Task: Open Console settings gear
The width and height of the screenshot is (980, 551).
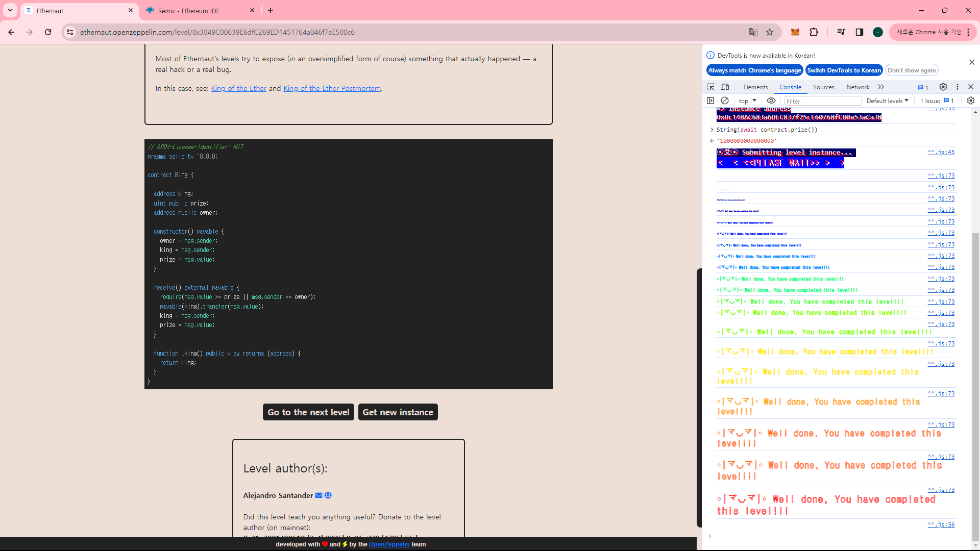Action: pyautogui.click(x=971, y=101)
